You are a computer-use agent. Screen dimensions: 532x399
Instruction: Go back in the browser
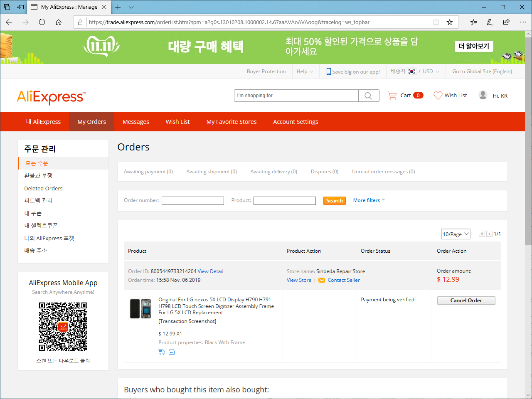click(x=9, y=22)
